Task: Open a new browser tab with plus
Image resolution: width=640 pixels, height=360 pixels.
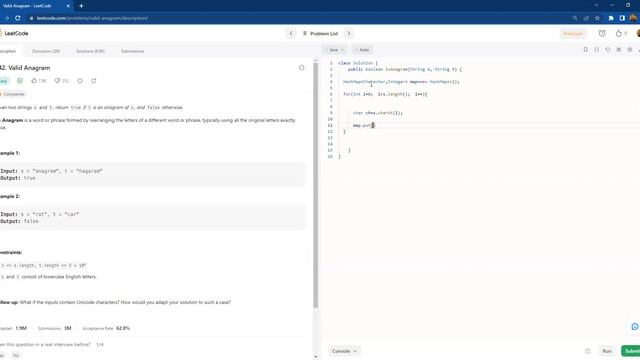Action: pos(81,6)
